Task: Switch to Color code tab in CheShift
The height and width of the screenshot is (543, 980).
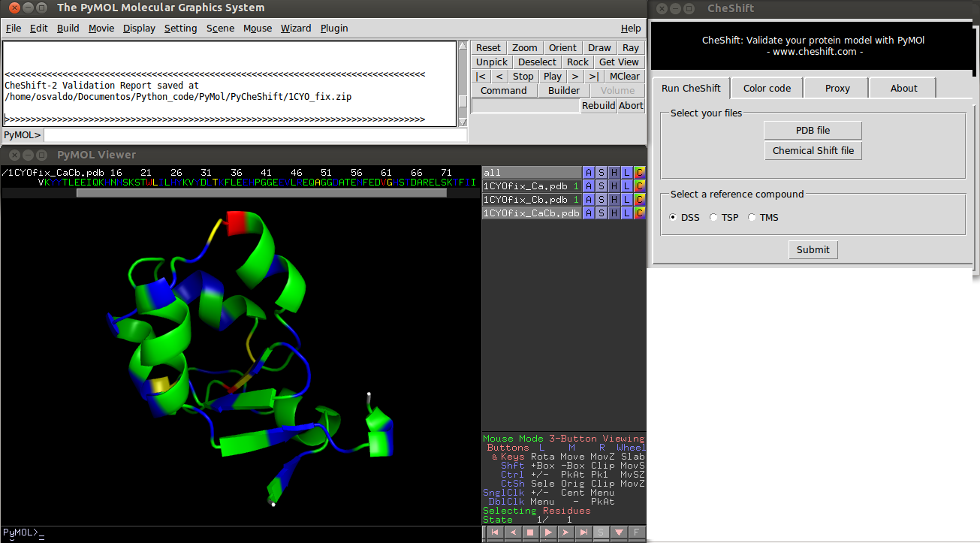Action: [767, 88]
